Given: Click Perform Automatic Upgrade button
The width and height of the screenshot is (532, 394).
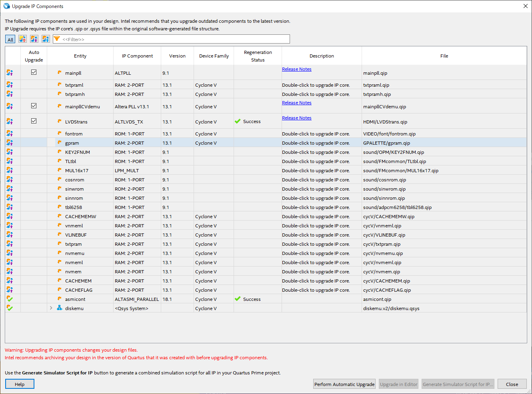Looking at the screenshot, I should [344, 384].
